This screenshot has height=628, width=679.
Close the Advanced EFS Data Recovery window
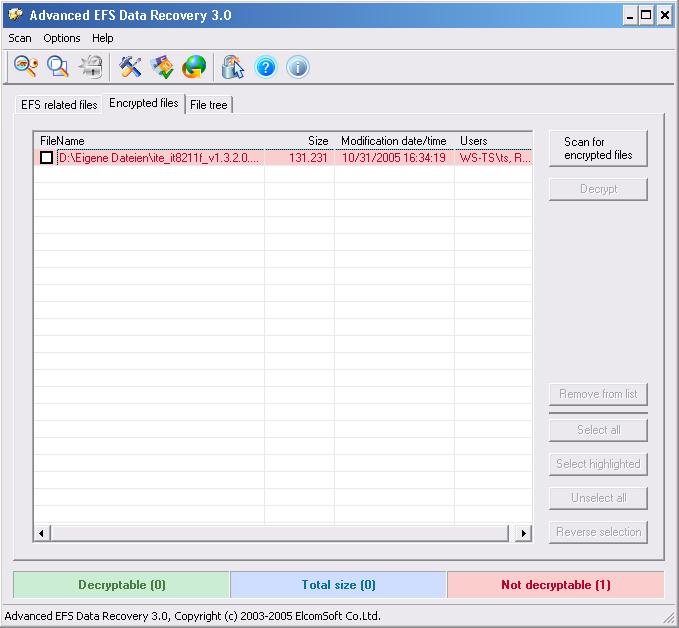[x=664, y=16]
